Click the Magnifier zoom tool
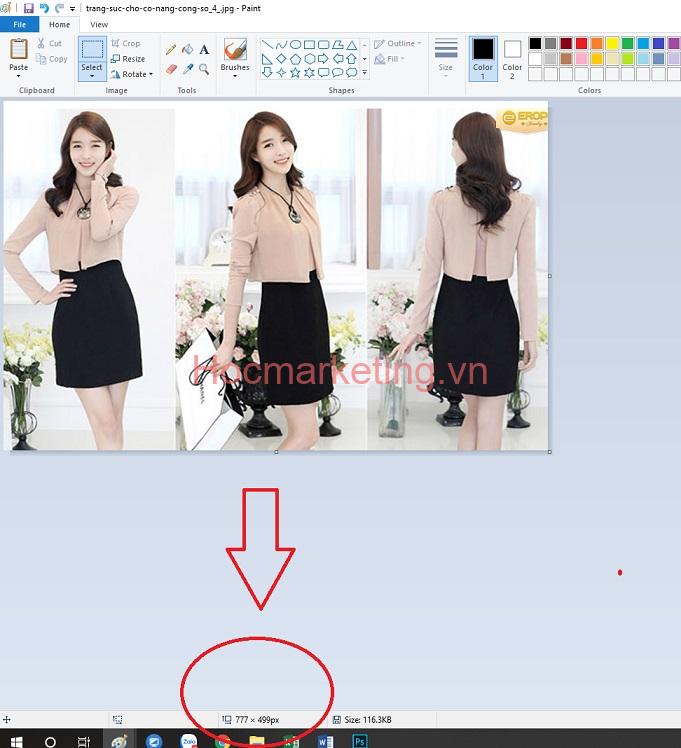681x748 pixels. click(204, 69)
